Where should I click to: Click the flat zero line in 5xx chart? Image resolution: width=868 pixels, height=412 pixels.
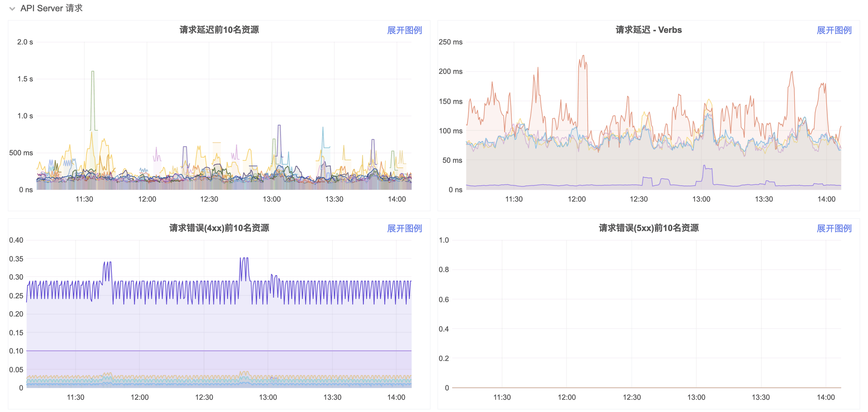point(647,387)
